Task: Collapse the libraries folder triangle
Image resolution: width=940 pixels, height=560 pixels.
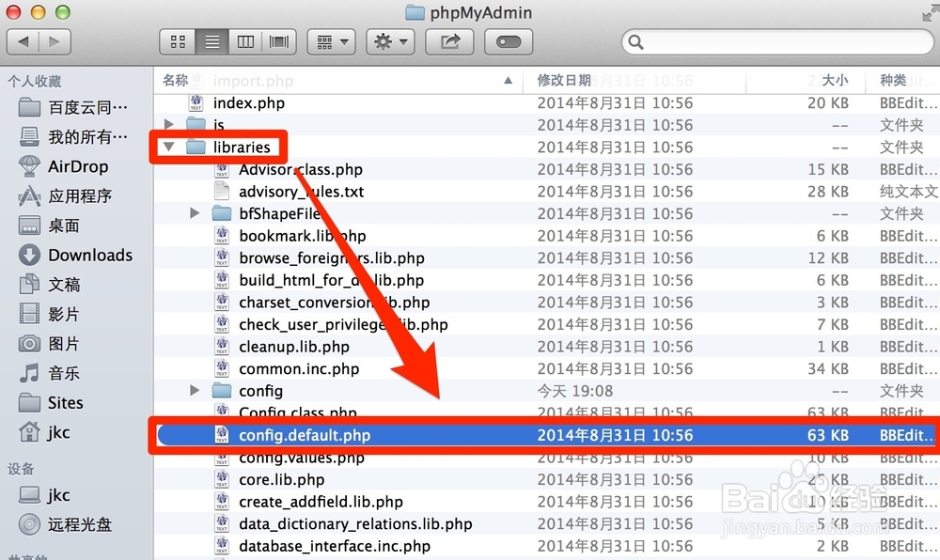Action: tap(169, 147)
